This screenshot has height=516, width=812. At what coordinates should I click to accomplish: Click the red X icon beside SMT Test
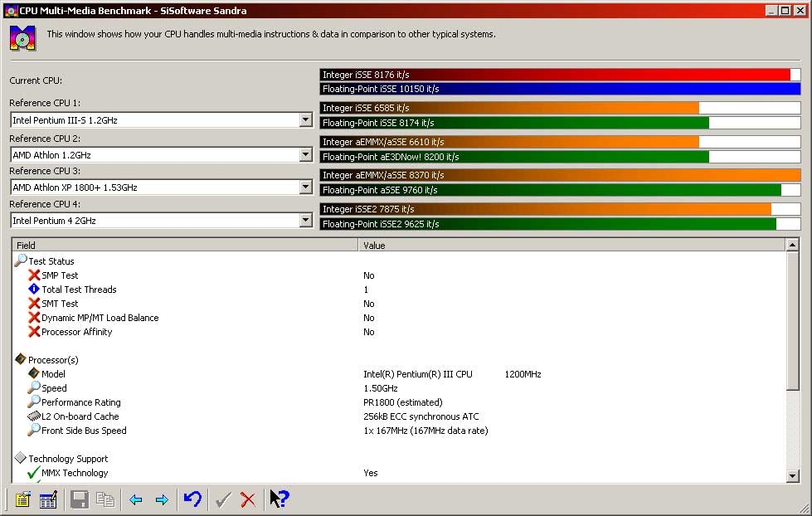click(x=34, y=303)
